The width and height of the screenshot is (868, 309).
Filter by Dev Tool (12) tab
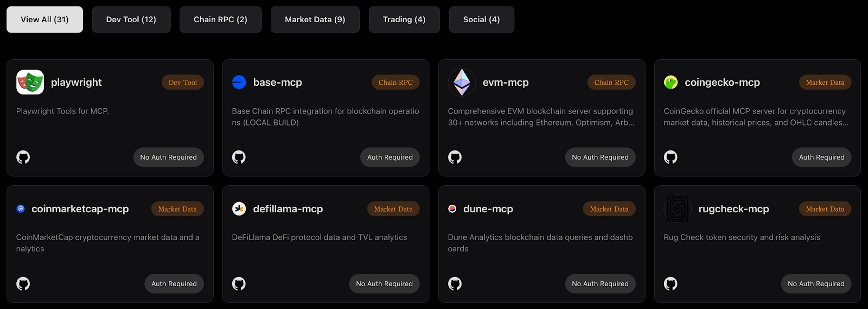click(x=131, y=20)
